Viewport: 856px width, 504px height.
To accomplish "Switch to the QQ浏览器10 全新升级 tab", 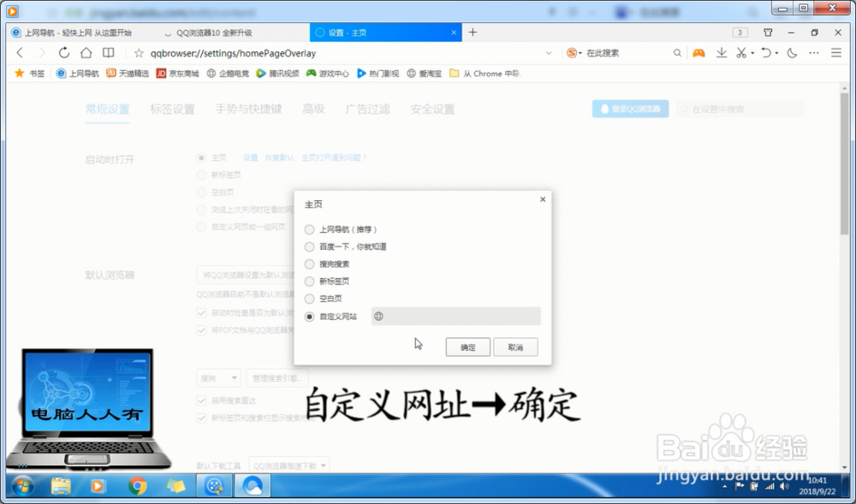I will point(234,33).
